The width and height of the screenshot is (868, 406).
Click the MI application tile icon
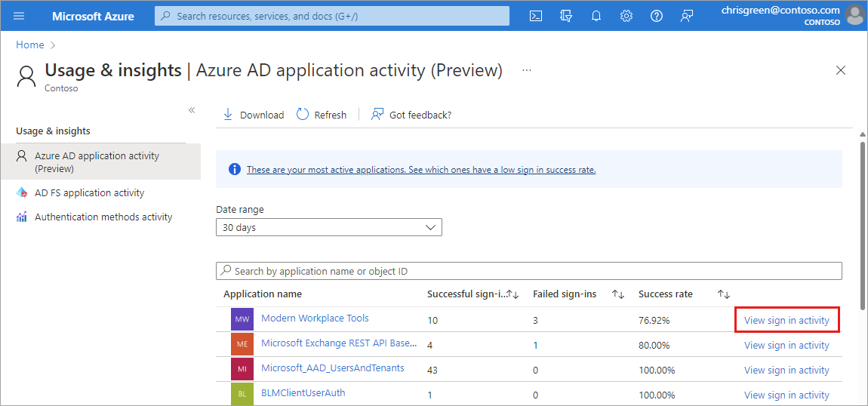point(242,370)
